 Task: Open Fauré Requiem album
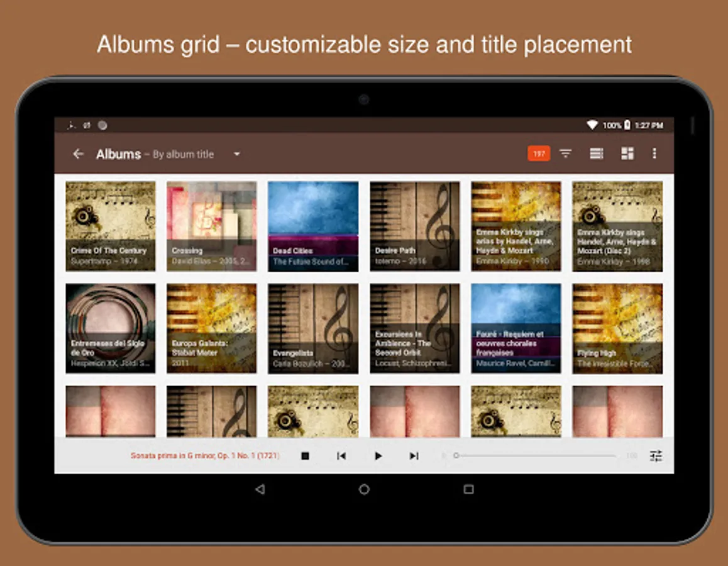(516, 328)
